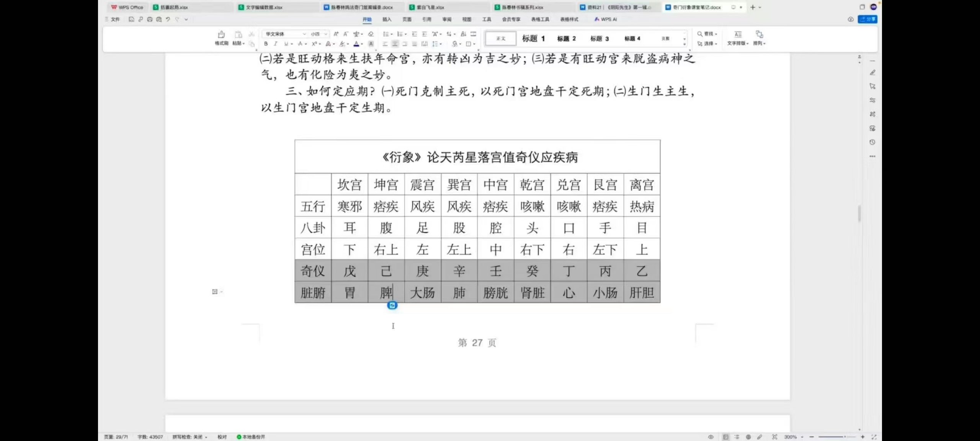The height and width of the screenshot is (441, 980).
Task: Click the 脾 cell in the table
Action: (386, 293)
